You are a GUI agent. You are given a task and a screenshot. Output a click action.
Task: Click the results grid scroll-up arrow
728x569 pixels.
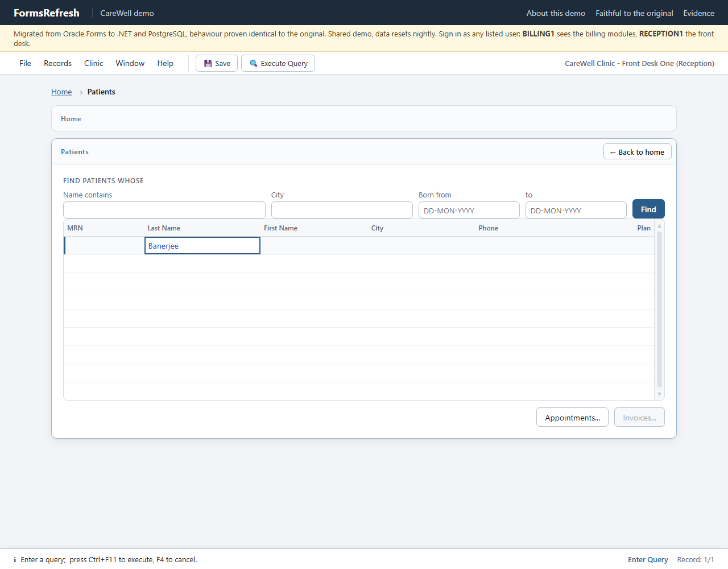[x=660, y=226]
